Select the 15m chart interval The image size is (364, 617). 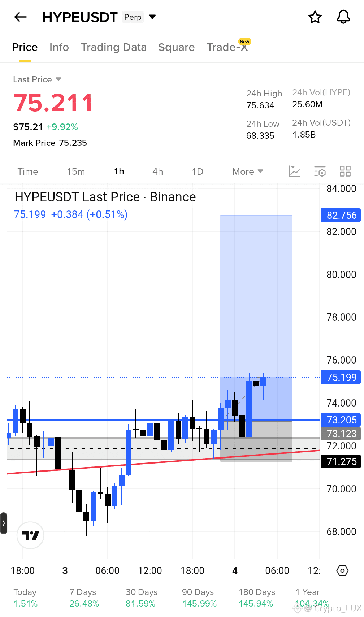pos(76,171)
